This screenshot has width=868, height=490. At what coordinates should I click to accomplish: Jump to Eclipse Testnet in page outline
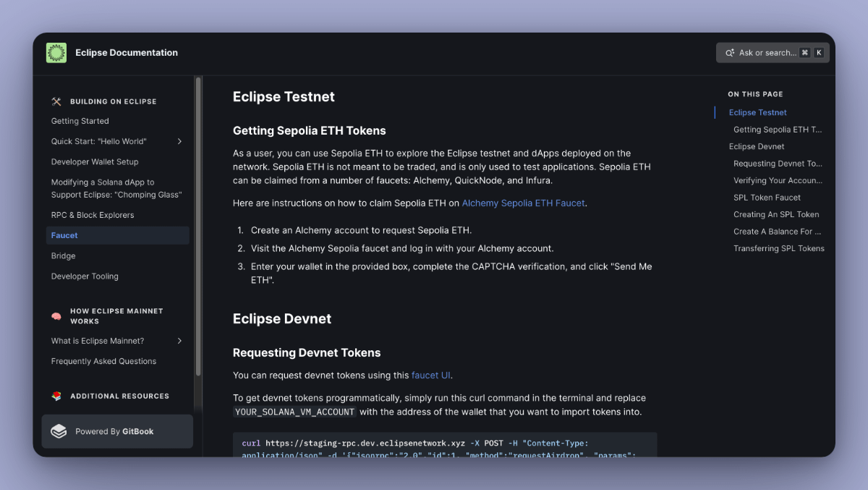758,112
